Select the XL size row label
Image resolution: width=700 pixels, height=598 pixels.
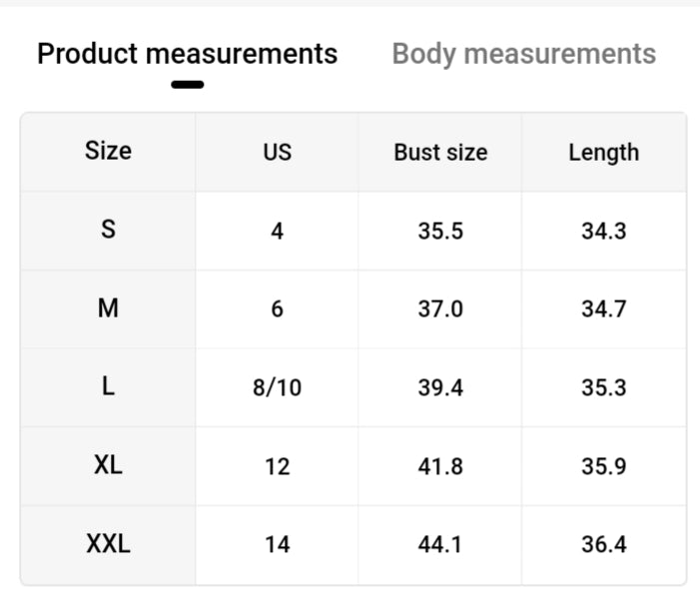(108, 465)
